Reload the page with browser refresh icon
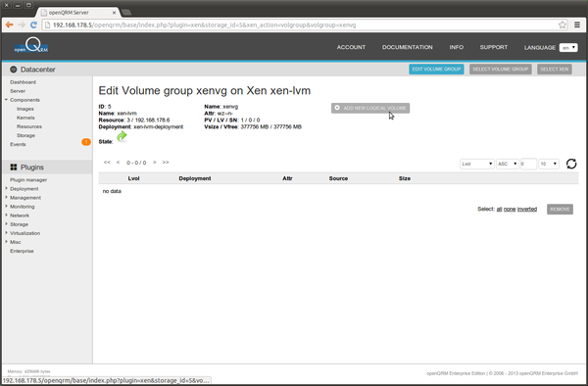The height and width of the screenshot is (386, 588). [x=33, y=24]
